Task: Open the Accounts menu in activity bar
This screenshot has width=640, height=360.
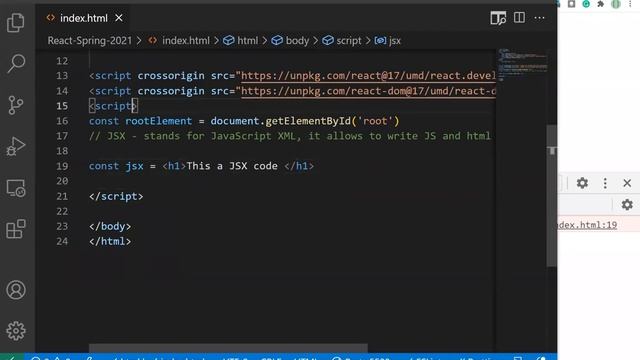Action: coord(16,290)
